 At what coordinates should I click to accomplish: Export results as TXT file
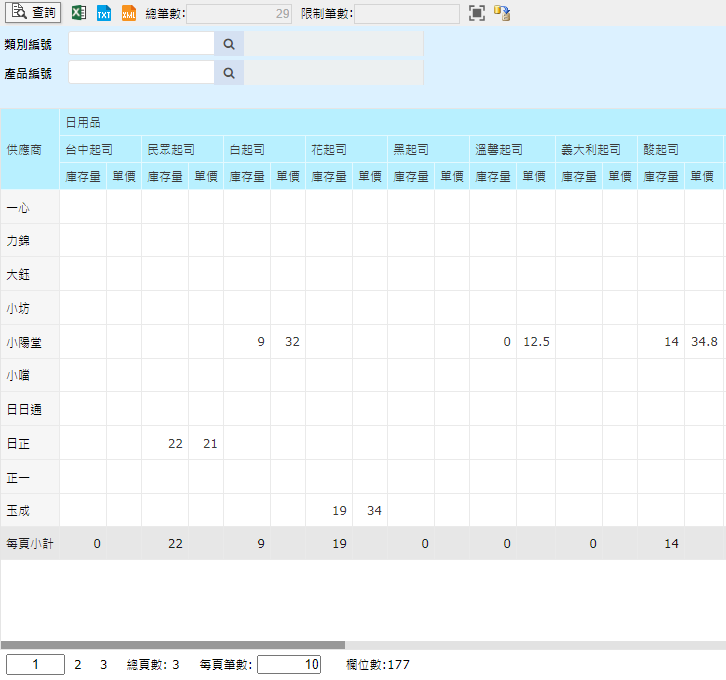tap(104, 13)
